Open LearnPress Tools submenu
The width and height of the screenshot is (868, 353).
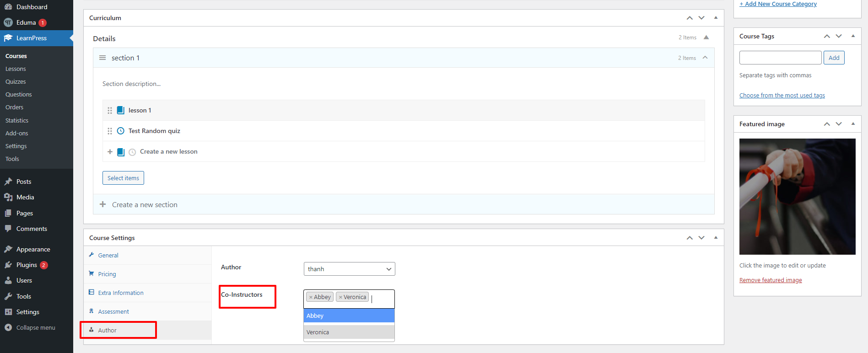(x=12, y=159)
